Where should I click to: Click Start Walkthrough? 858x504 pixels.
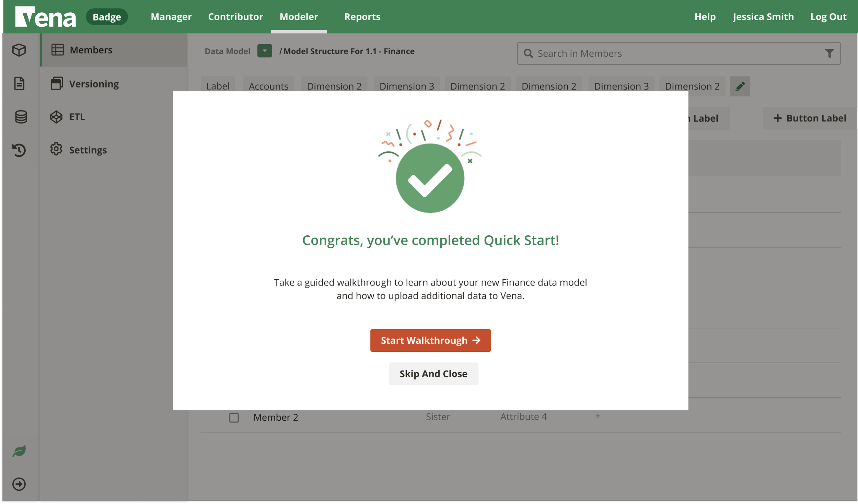(x=430, y=340)
